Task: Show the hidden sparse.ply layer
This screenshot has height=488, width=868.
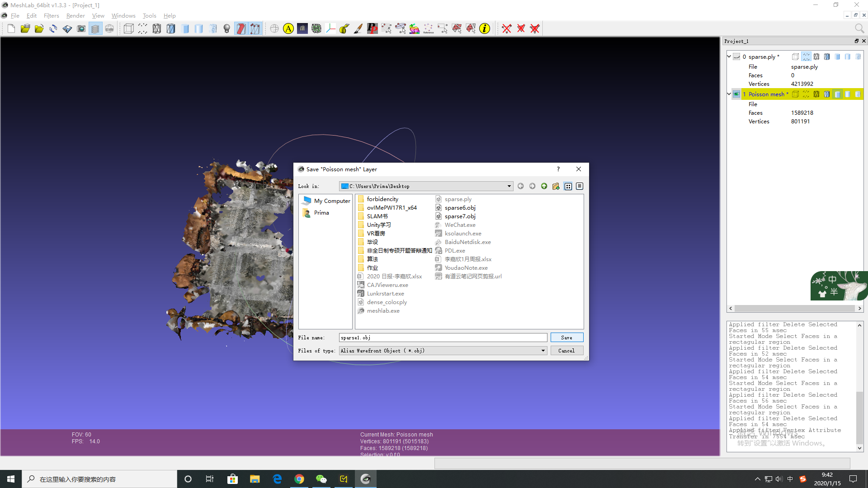Action: click(736, 56)
